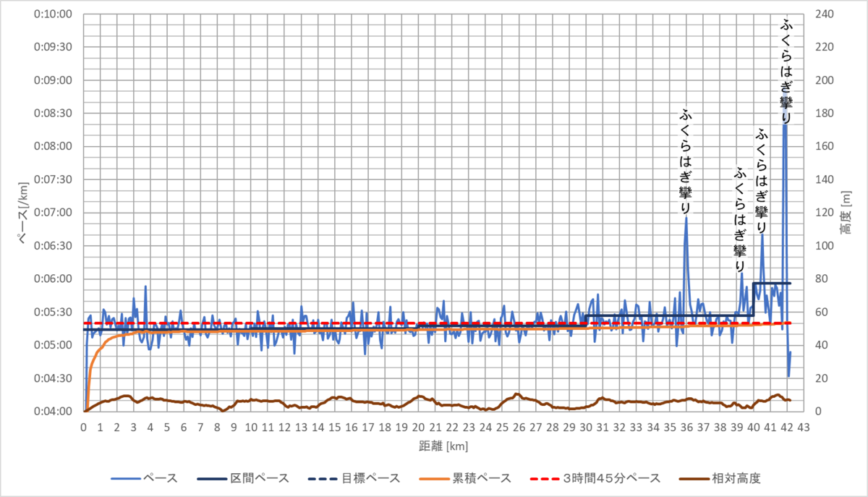Click the 0:06:00 pace axis label
The height and width of the screenshot is (497, 868).
54,279
